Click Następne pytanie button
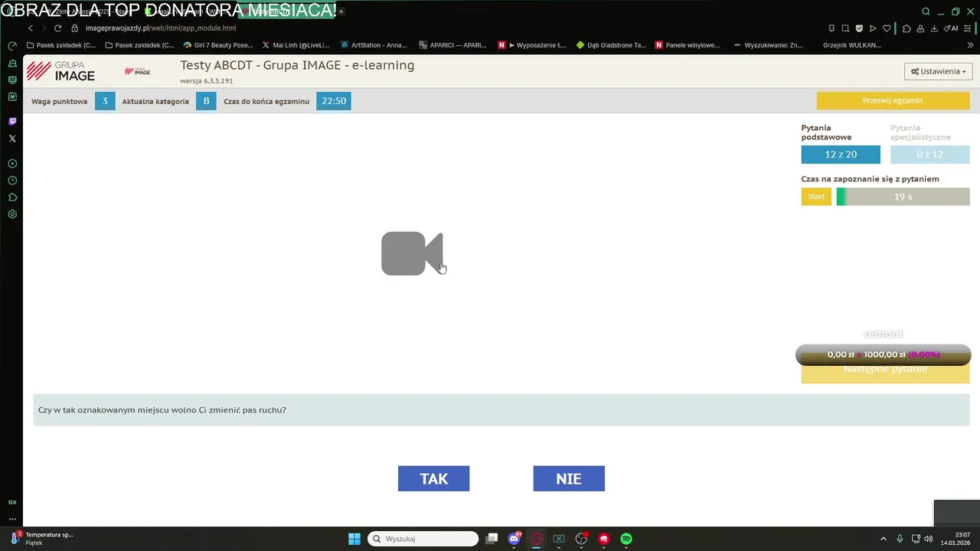 [x=885, y=370]
